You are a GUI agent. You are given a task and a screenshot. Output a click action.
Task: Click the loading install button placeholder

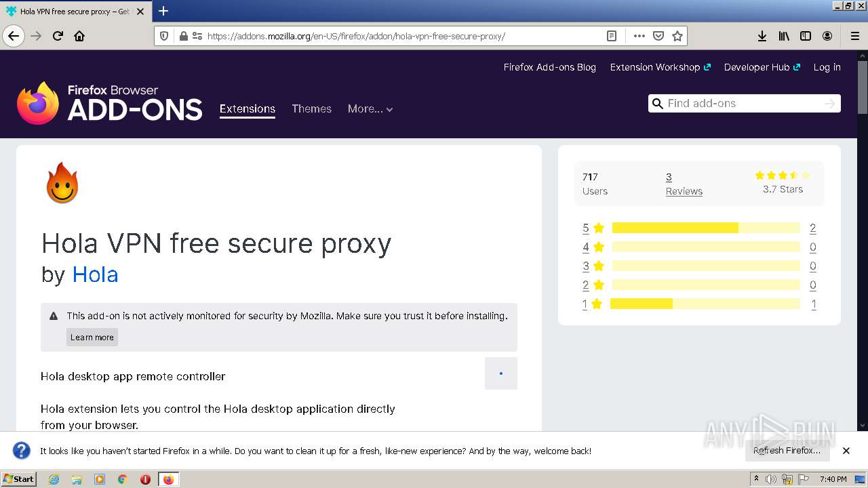pyautogui.click(x=501, y=373)
